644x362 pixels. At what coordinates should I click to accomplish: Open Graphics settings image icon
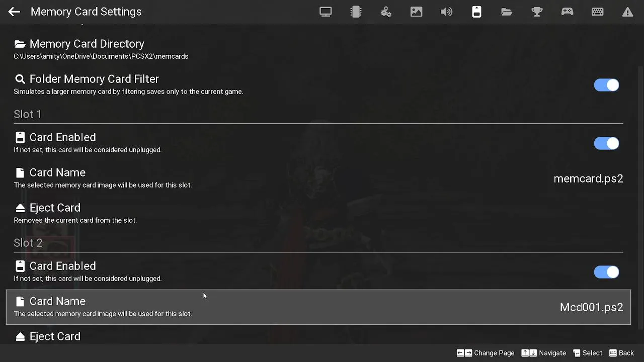click(416, 12)
